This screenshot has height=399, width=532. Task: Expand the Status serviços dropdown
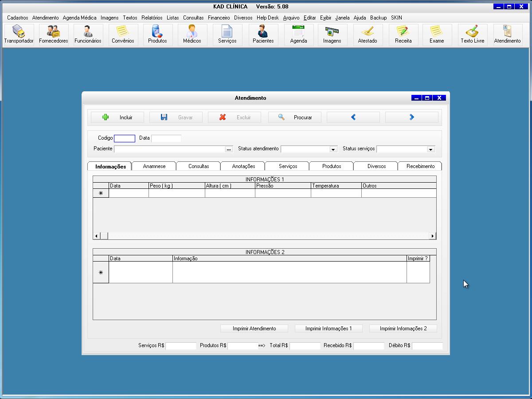point(430,149)
